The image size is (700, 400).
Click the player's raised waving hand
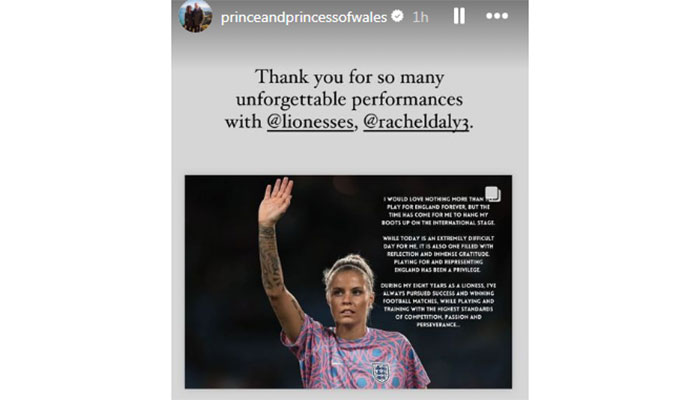pyautogui.click(x=275, y=201)
